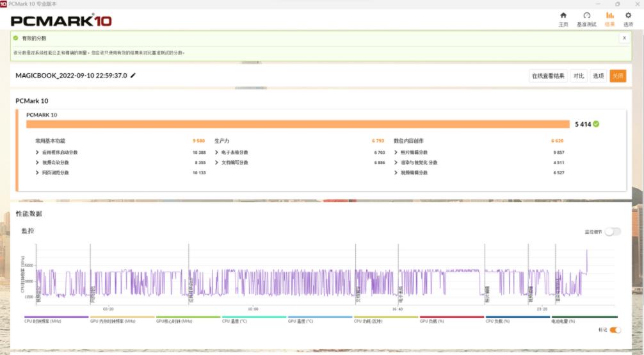Turn off the 标记 markers toggle
The image size is (644, 355).
point(615,330)
